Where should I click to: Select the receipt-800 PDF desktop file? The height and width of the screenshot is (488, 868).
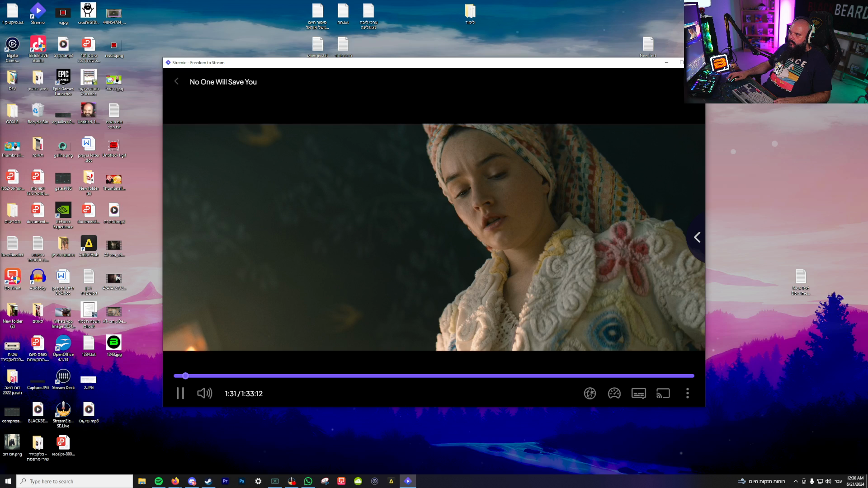click(63, 446)
